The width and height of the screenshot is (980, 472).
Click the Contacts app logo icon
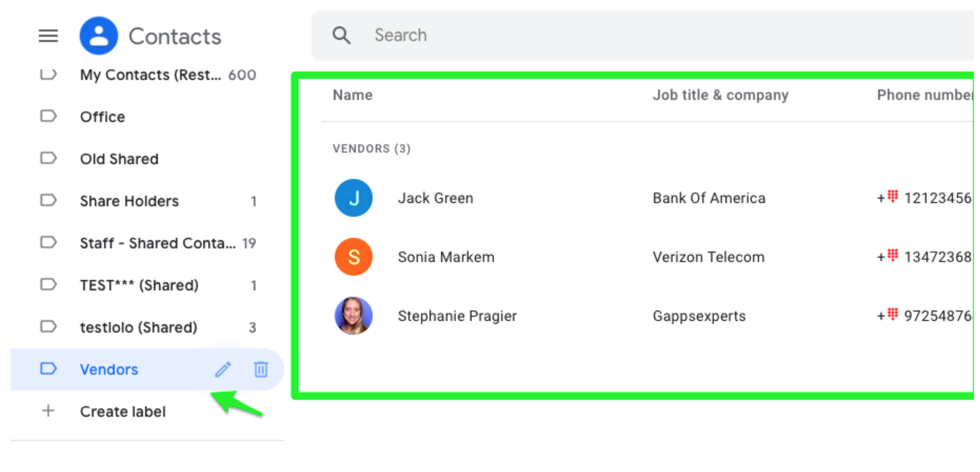[98, 36]
